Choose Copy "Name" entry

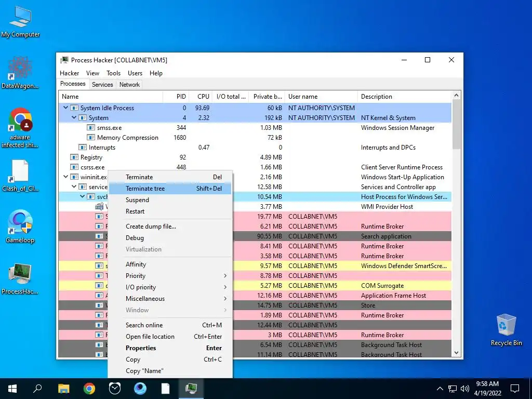click(x=170, y=371)
